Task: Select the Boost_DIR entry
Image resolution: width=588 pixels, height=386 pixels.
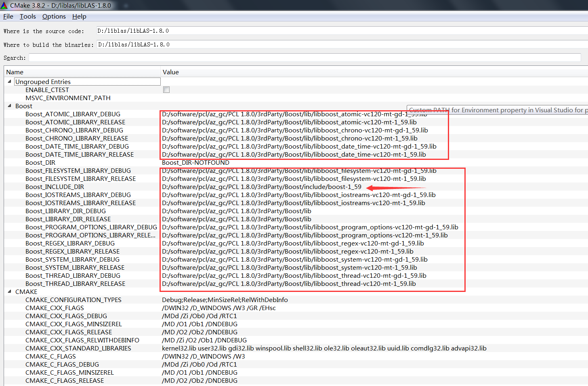Action: [40, 162]
